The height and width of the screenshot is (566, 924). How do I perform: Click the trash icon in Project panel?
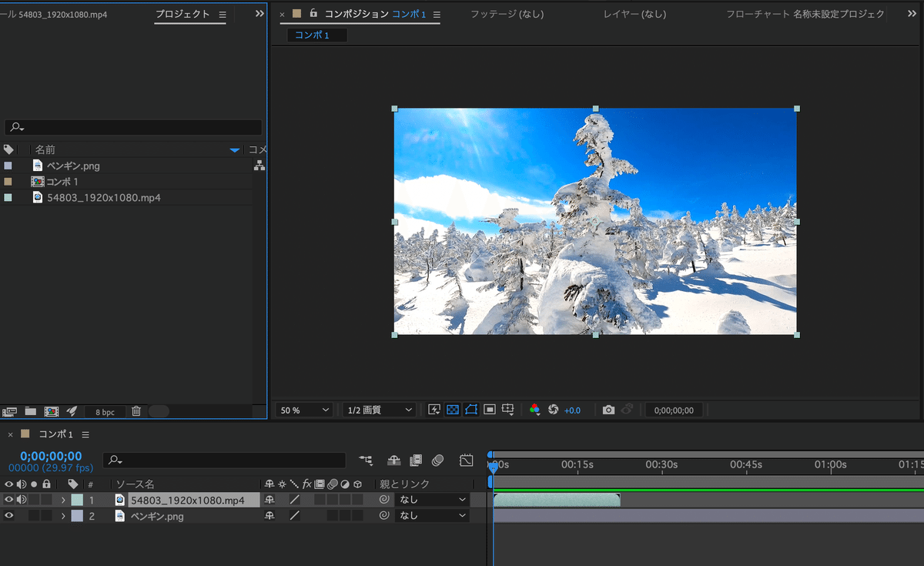click(136, 411)
